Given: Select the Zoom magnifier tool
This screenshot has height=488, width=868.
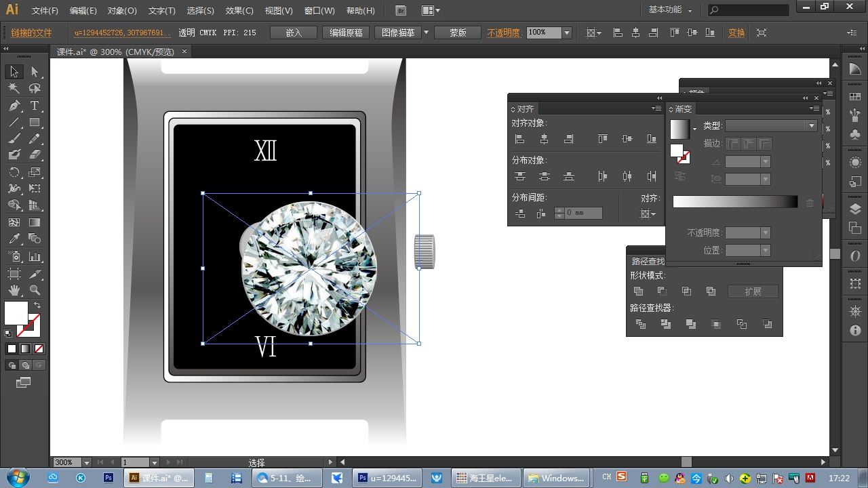Looking at the screenshot, I should [35, 290].
